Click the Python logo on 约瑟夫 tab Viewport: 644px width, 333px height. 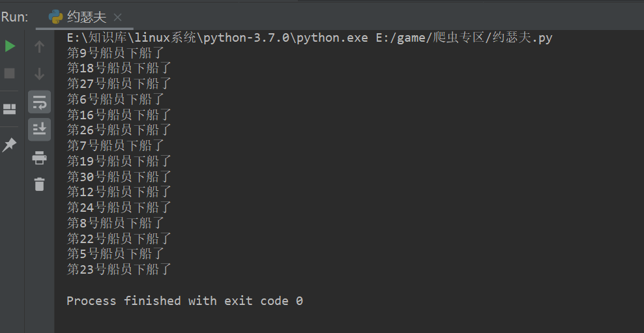point(56,17)
